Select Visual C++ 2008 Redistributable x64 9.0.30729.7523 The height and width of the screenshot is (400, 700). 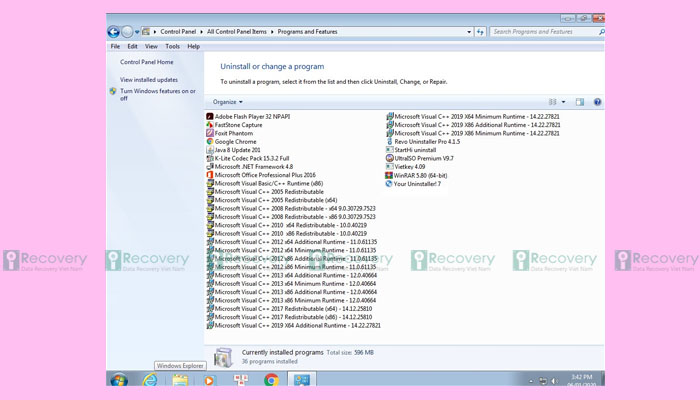click(291, 208)
